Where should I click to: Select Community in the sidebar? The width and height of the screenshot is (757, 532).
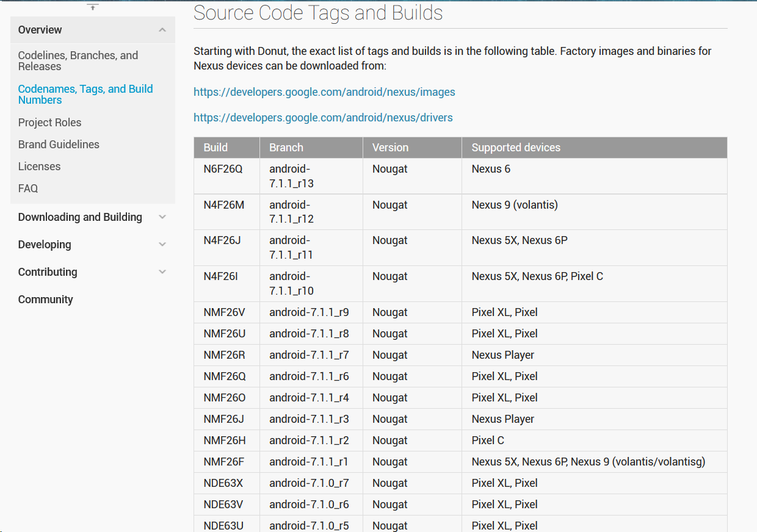[45, 300]
